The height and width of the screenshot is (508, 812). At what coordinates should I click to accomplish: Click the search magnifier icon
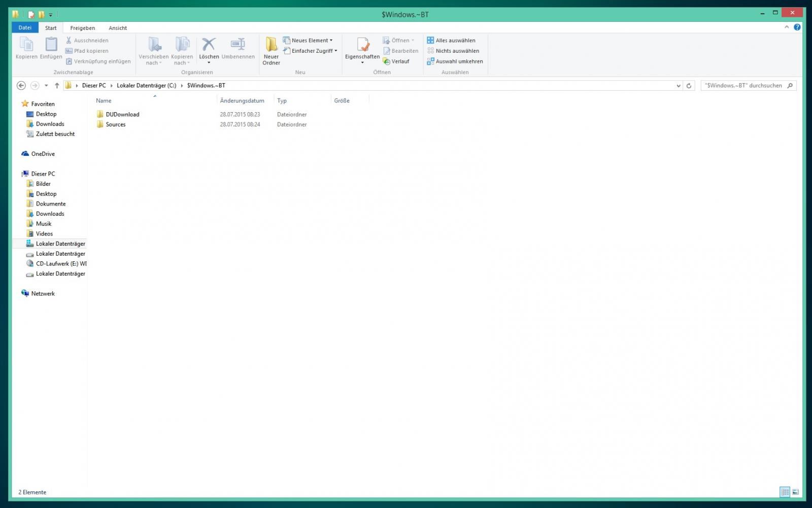point(790,86)
